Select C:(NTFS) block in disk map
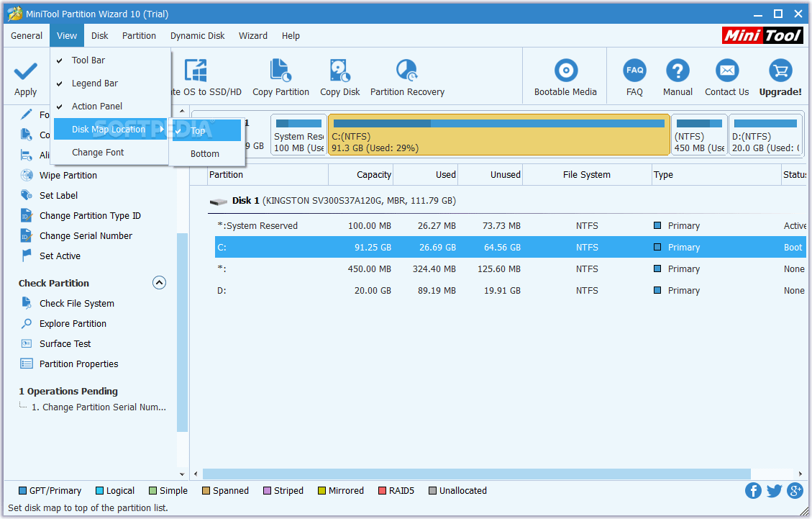812x519 pixels. point(499,135)
